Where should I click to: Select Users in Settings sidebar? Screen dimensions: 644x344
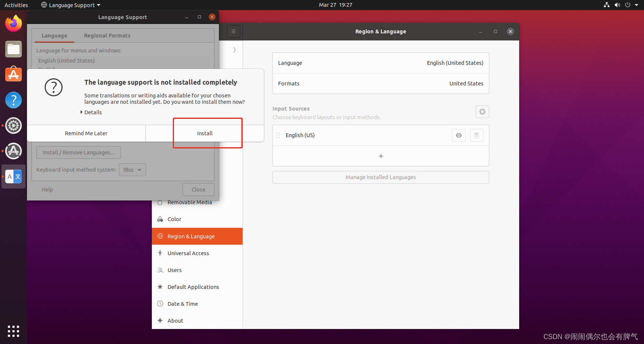[x=197, y=270]
